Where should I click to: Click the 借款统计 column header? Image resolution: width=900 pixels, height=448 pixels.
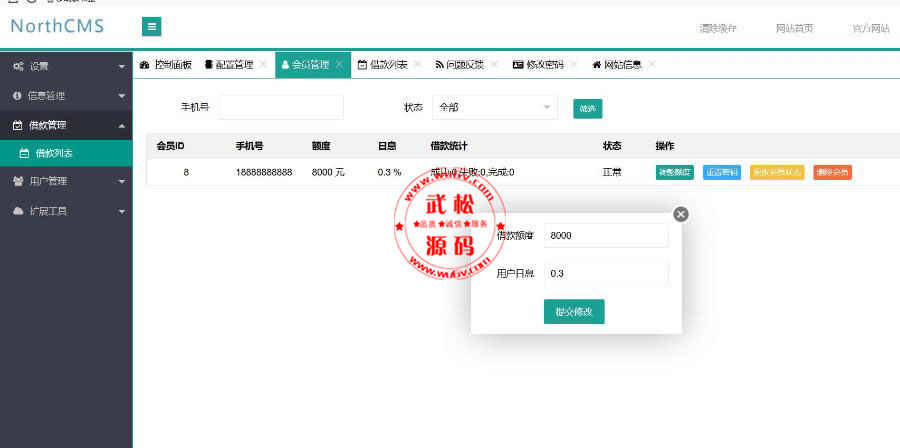449,146
